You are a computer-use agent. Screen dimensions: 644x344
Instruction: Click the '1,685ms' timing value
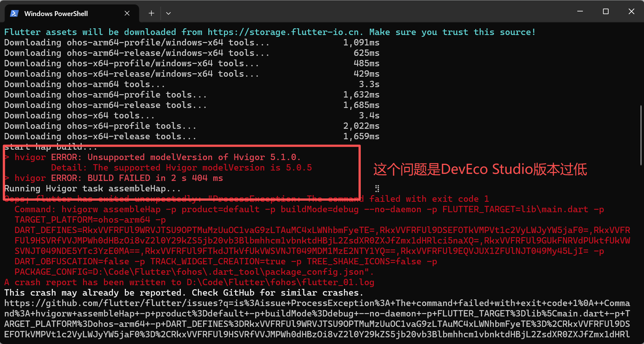pyautogui.click(x=361, y=105)
